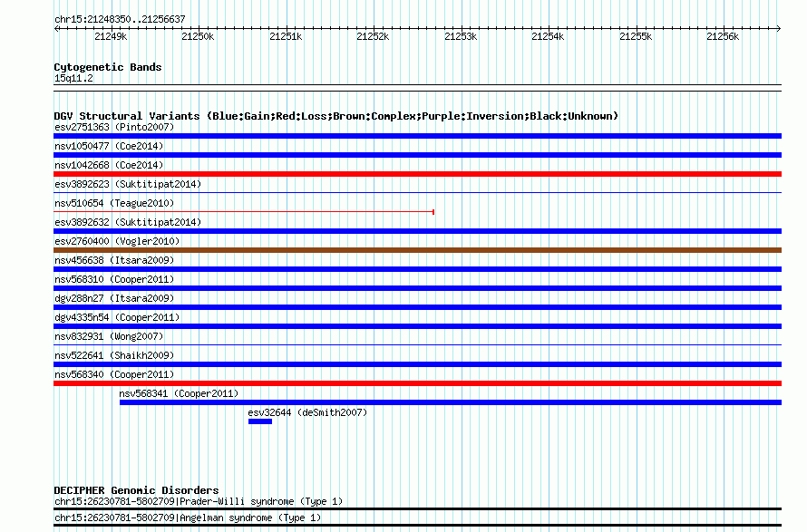The height and width of the screenshot is (532, 807).
Task: Click the 21251k ruler tick label
Action: [x=286, y=36]
